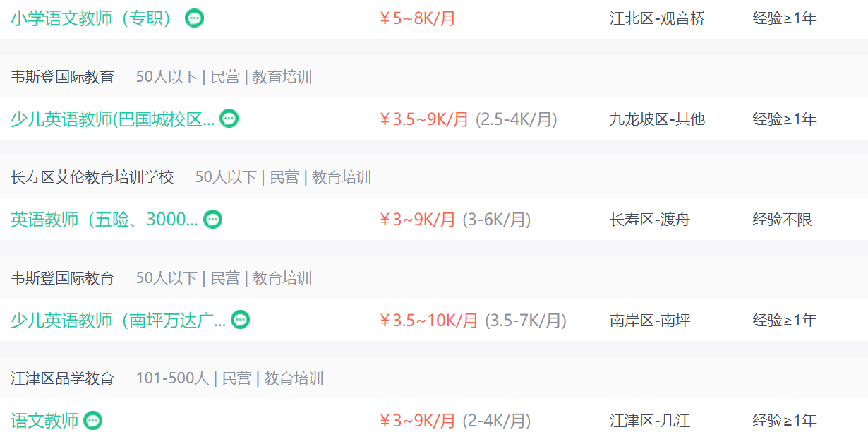Click location 江津区-几江
The width and height of the screenshot is (868, 437).
(650, 421)
